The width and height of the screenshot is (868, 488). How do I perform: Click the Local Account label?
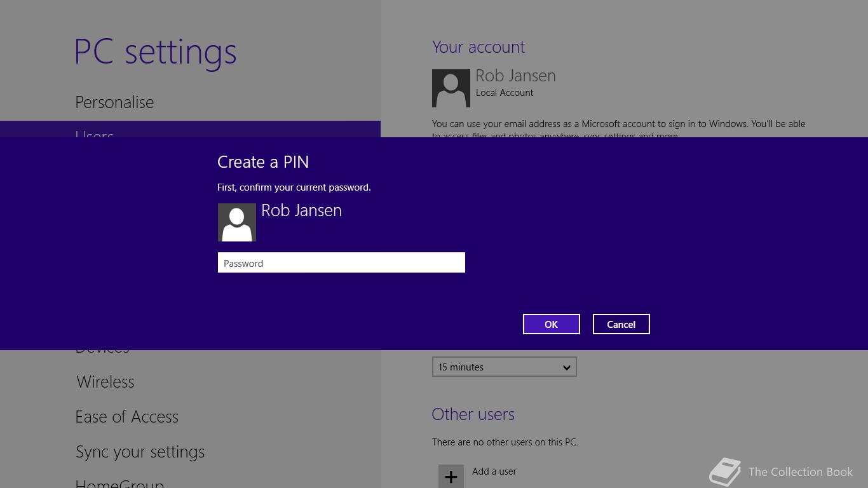(x=505, y=93)
